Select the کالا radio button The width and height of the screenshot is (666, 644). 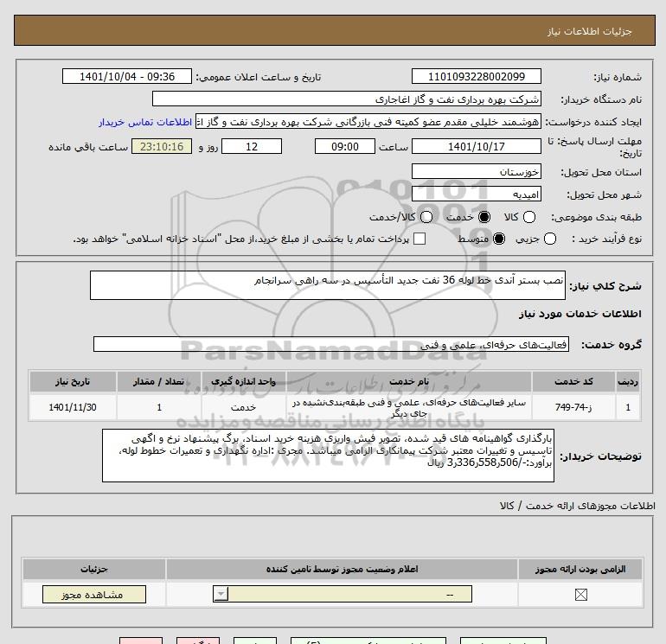[528, 217]
